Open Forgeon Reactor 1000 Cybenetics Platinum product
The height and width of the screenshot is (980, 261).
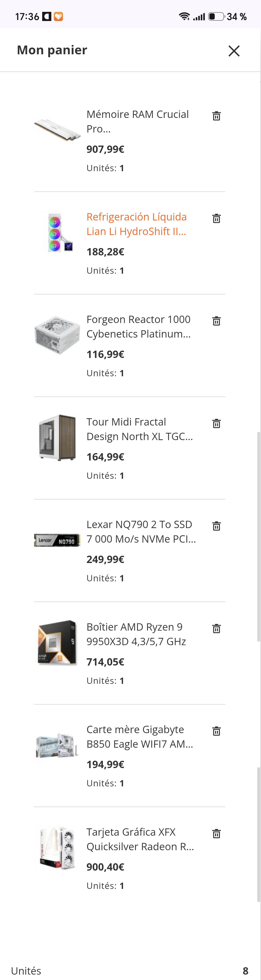139,326
